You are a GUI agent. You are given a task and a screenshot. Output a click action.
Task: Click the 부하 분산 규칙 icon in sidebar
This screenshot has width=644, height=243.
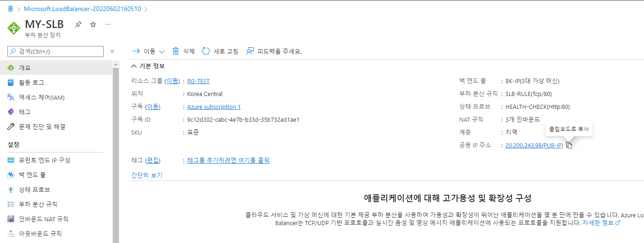coord(11,204)
